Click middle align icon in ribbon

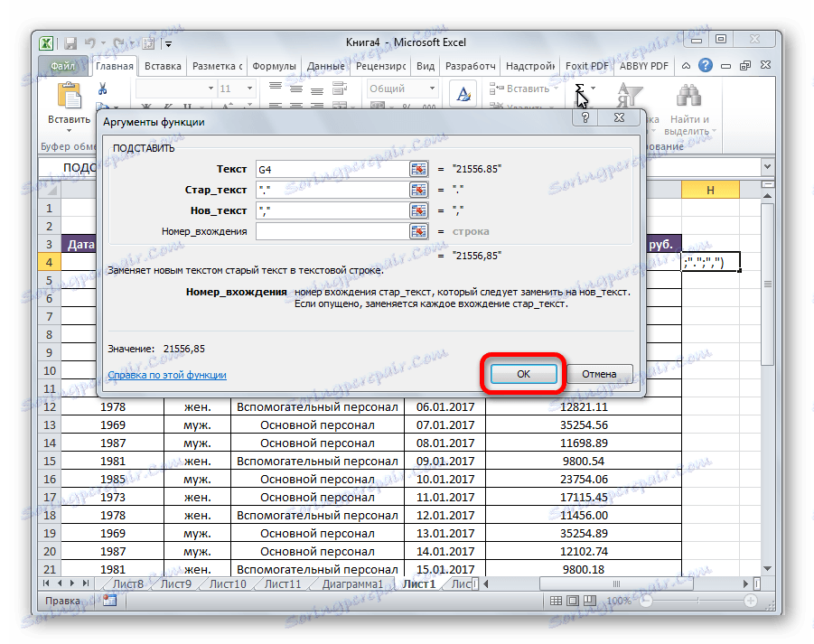coord(296,89)
